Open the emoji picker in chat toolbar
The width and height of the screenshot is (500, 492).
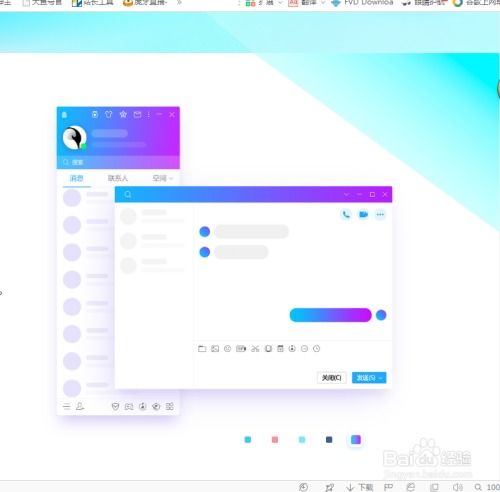click(227, 349)
